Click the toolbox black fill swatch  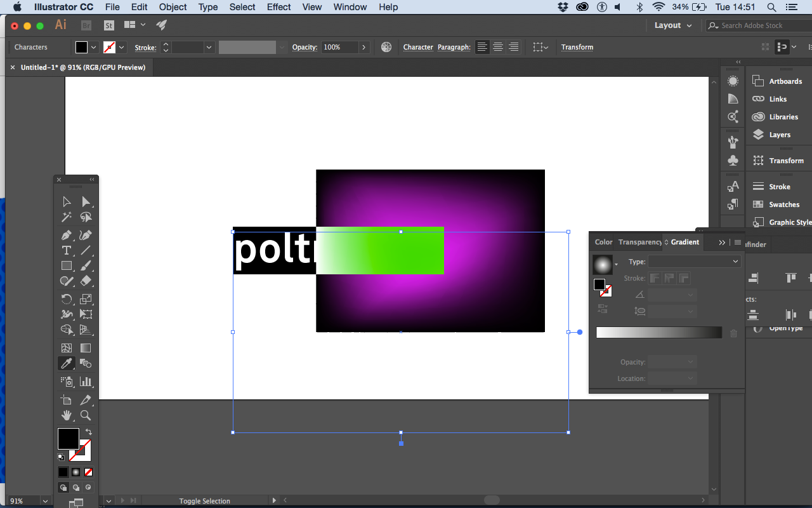coord(69,439)
